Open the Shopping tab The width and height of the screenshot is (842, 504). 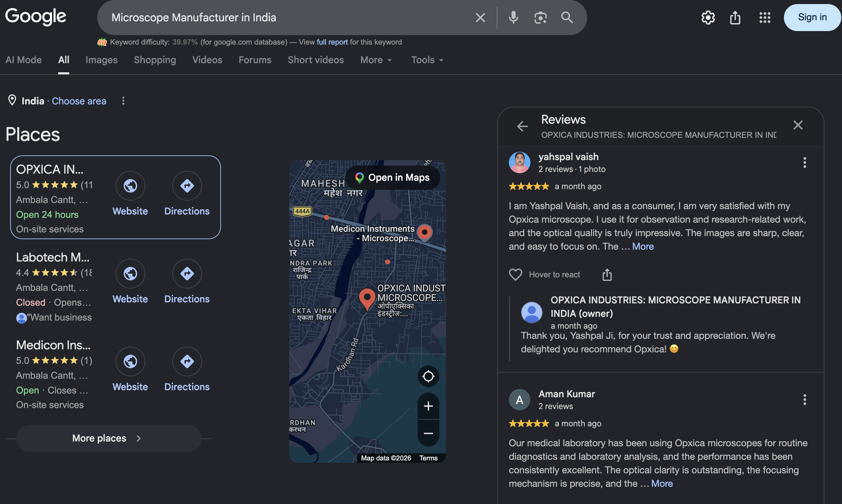(x=155, y=60)
